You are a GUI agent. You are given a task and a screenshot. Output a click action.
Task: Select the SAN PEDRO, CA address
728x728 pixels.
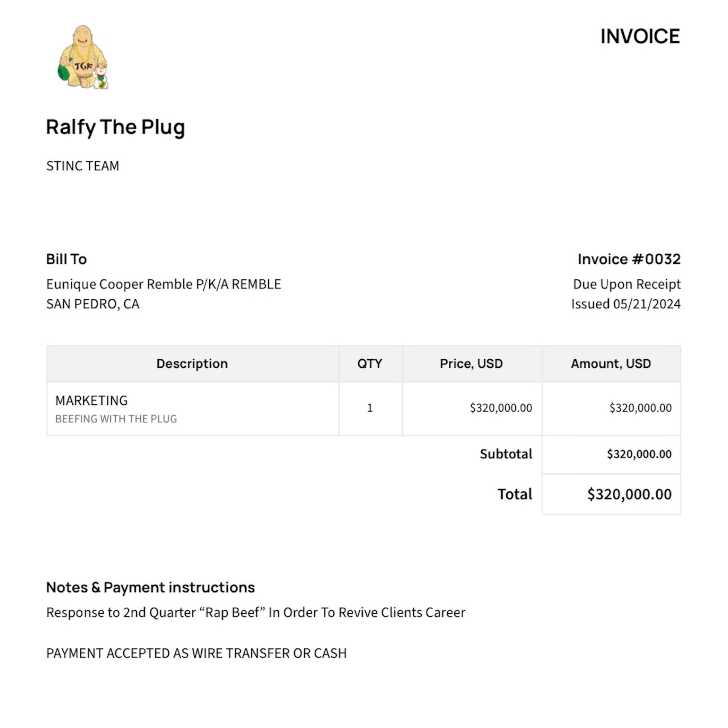pyautogui.click(x=93, y=304)
